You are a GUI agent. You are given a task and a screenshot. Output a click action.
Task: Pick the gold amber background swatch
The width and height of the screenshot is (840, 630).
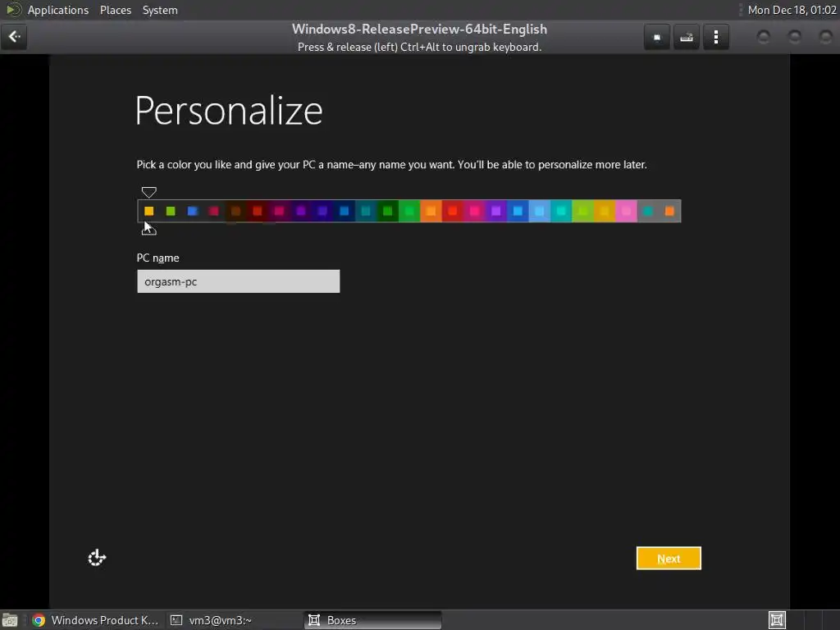605,211
